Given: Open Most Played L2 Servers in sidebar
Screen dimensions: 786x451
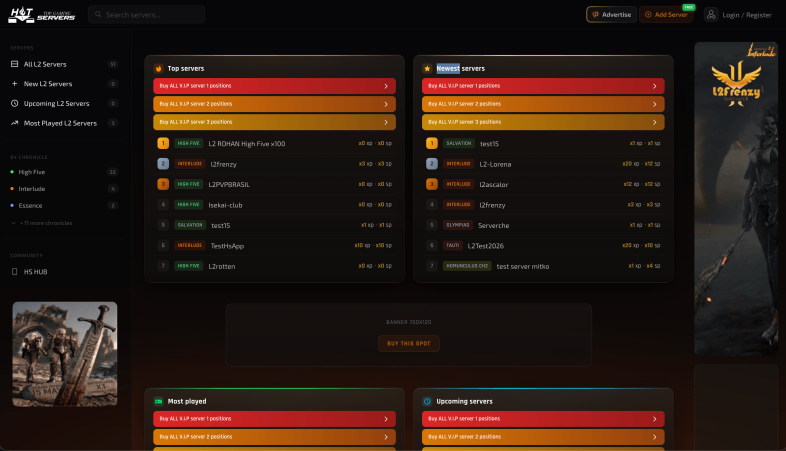Looking at the screenshot, I should tap(64, 123).
